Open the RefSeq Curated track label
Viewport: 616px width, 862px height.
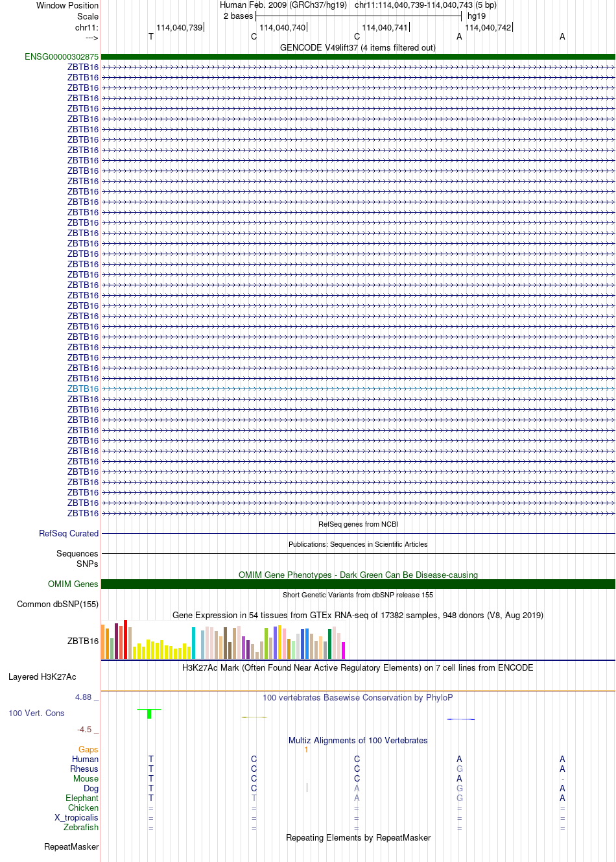69,534
